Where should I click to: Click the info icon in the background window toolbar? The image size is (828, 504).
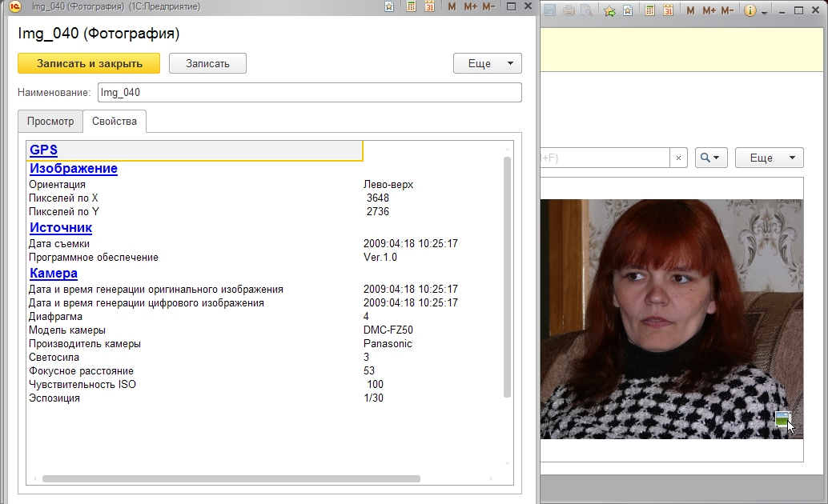click(x=750, y=11)
